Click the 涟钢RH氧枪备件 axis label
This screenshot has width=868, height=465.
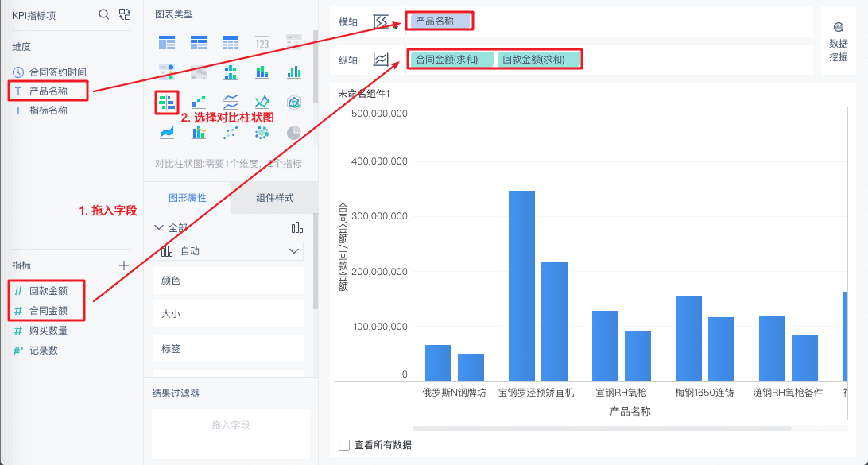coord(788,393)
